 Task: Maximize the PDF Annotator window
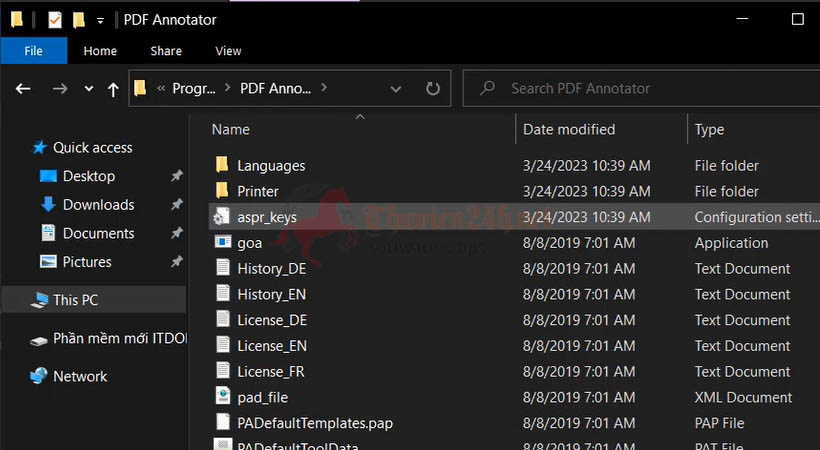798,19
